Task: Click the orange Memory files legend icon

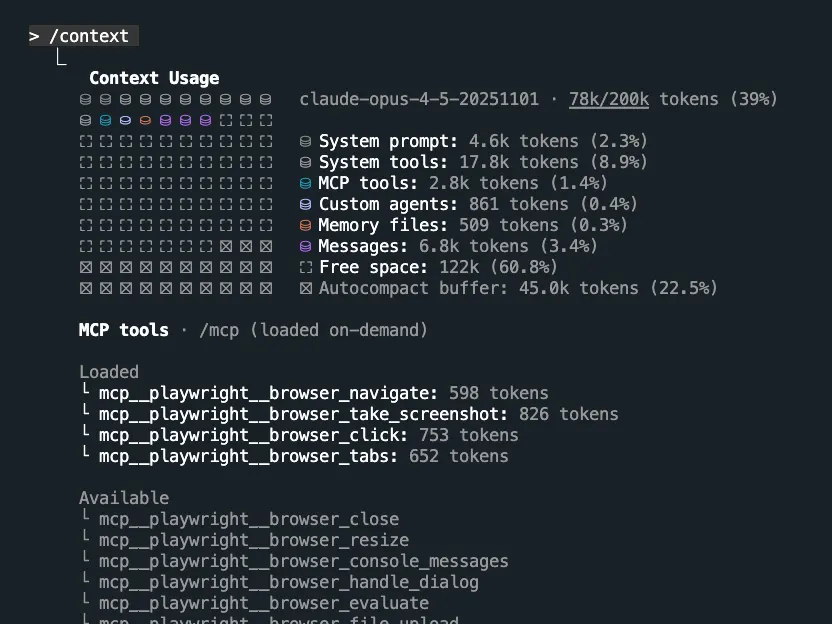Action: coord(305,226)
